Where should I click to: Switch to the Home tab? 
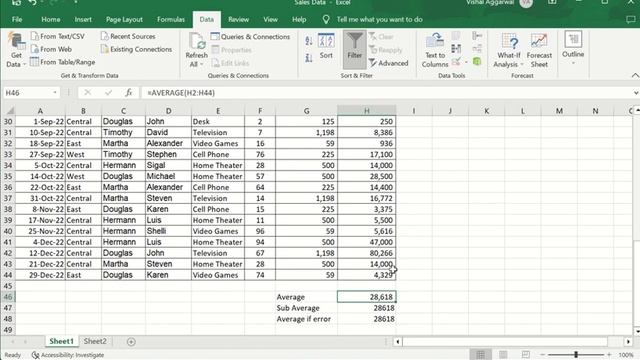pyautogui.click(x=51, y=19)
